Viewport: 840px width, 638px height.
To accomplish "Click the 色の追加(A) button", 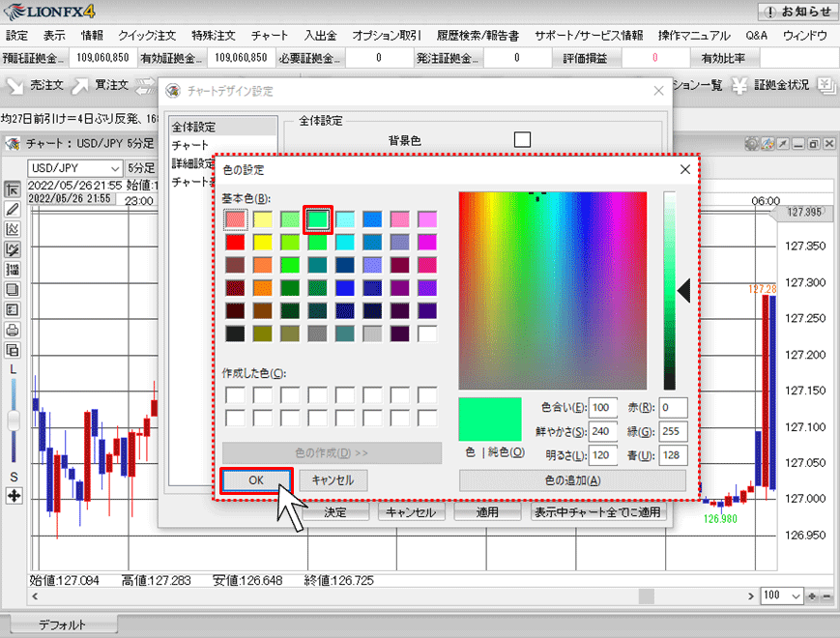I will (x=572, y=480).
